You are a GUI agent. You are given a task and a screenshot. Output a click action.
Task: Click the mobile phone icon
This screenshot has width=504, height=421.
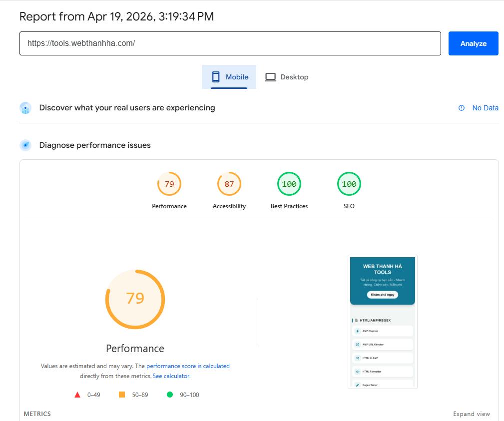[x=216, y=77]
